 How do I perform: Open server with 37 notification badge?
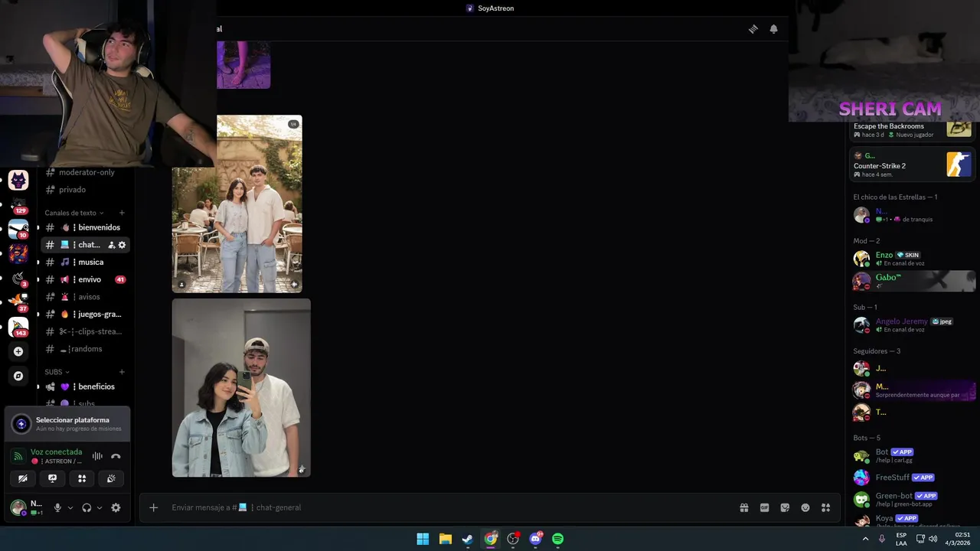[18, 302]
